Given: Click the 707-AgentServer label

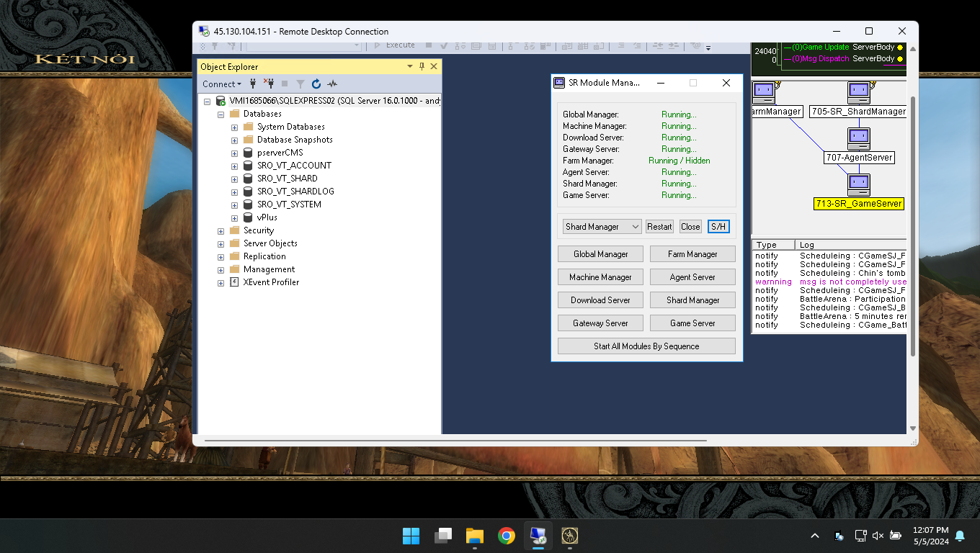Looking at the screenshot, I should coord(859,158).
